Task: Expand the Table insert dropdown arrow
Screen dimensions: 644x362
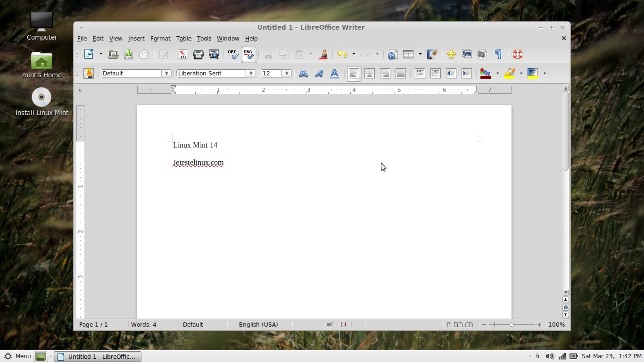Action: (x=420, y=54)
